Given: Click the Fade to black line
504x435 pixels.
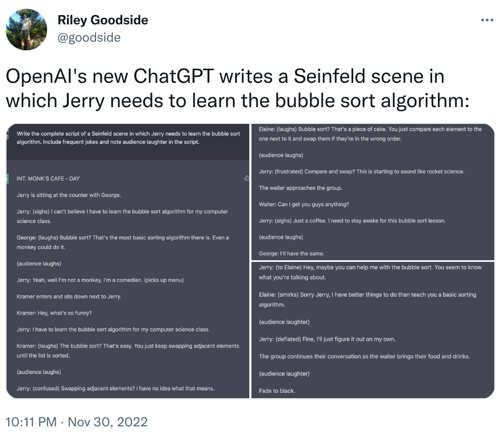Looking at the screenshot, I should pyautogui.click(x=277, y=391).
